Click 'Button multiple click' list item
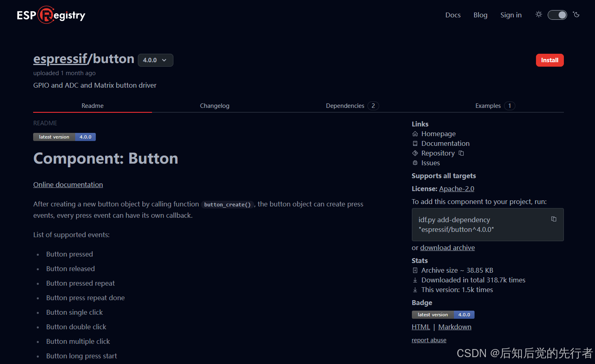Viewport: 595px width, 364px height. 78,341
